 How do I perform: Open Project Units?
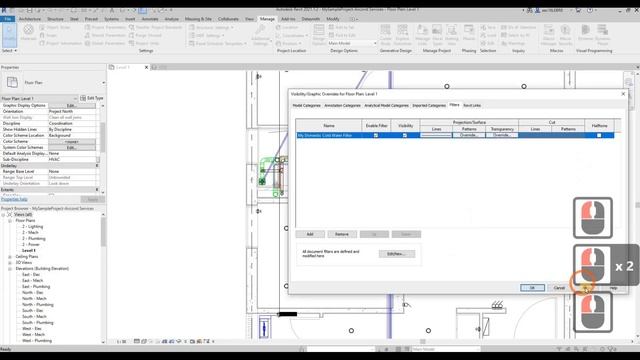(x=144, y=43)
